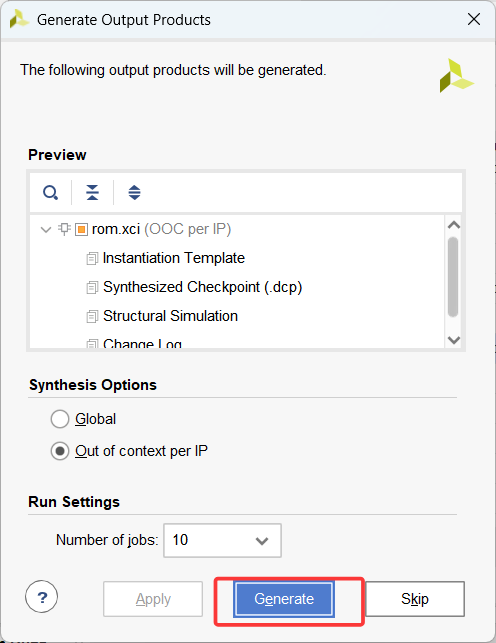Viewport: 496px width, 643px height.
Task: Click the Expand All icon
Action: point(134,192)
